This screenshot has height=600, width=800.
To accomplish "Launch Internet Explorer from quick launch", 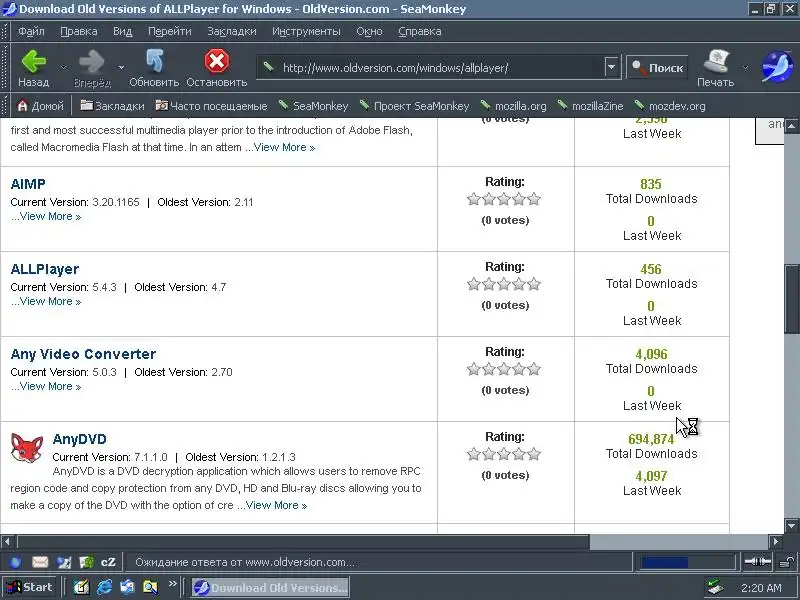I will point(104,587).
